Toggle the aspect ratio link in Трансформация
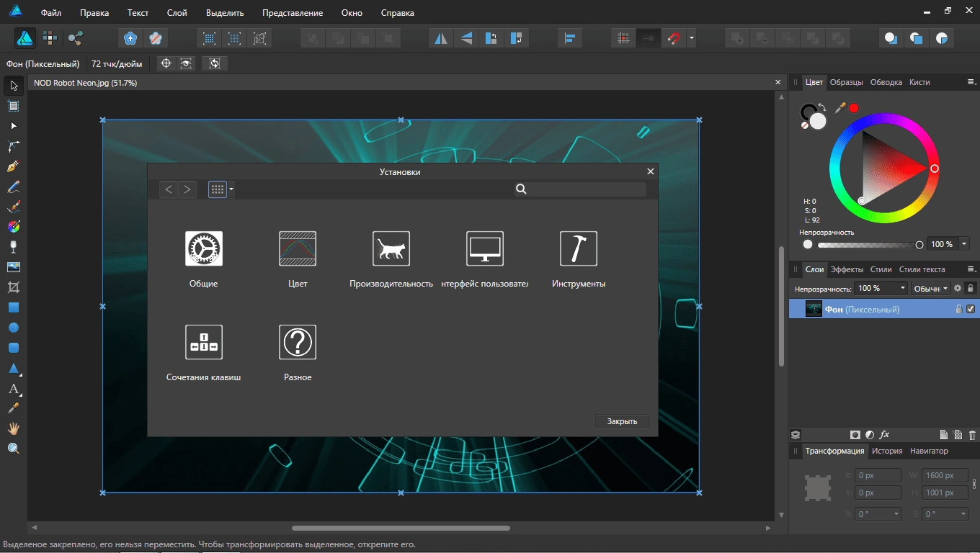The height and width of the screenshot is (553, 980). 974,484
